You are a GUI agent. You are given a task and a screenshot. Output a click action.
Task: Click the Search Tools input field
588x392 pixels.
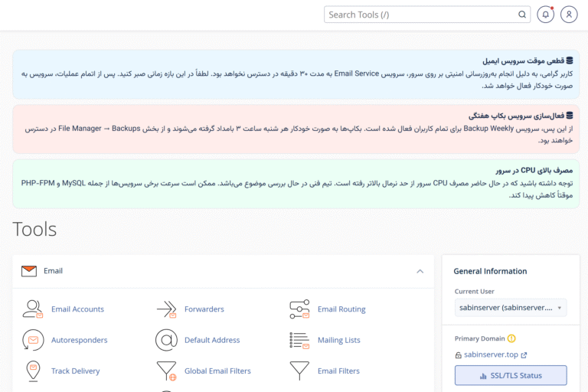(420, 15)
